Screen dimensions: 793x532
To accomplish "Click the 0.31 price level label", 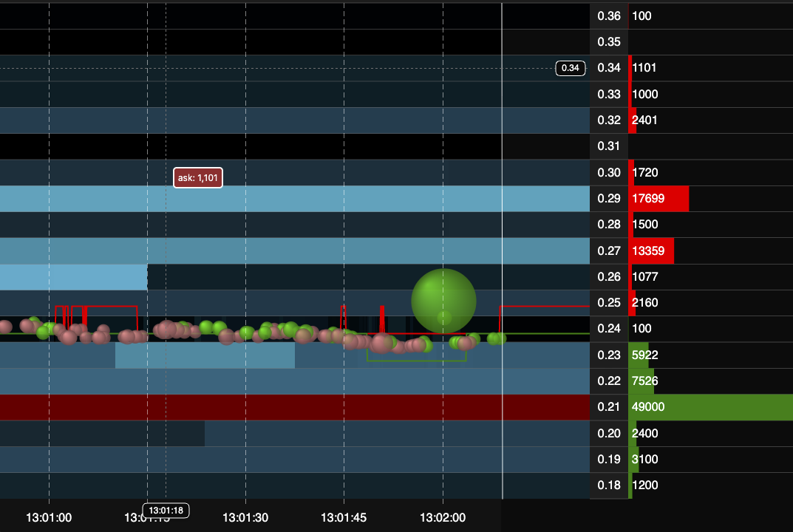I will 609,146.
